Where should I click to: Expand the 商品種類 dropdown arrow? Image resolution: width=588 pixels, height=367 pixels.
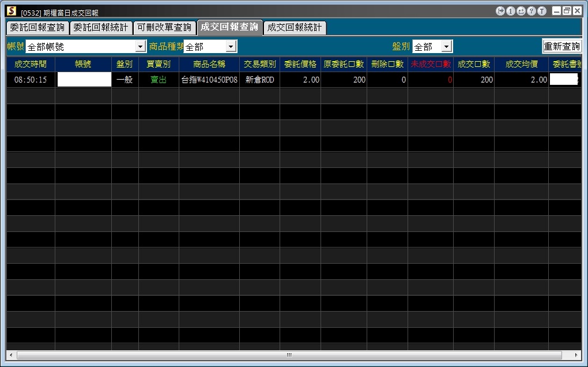[x=231, y=47]
